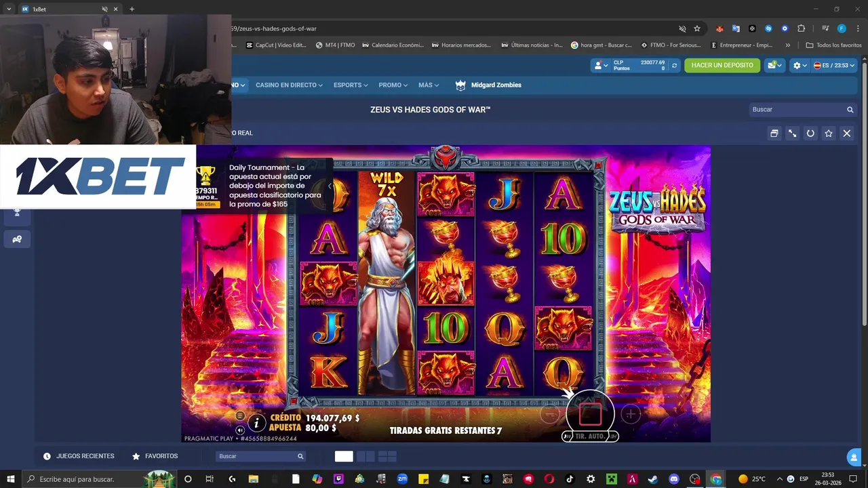Open the Calendario Económi... bookmark
Viewport: 868px width, 488px height.
point(393,45)
